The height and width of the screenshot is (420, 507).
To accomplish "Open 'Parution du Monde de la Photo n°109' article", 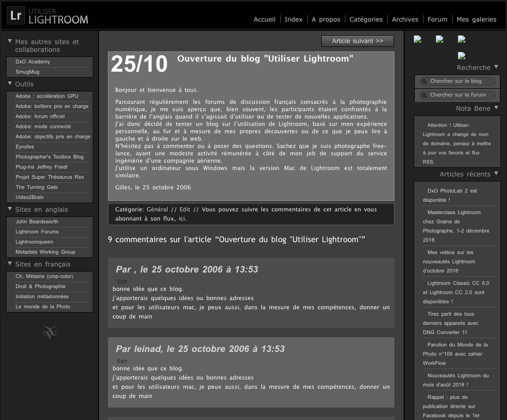I will [x=455, y=354].
